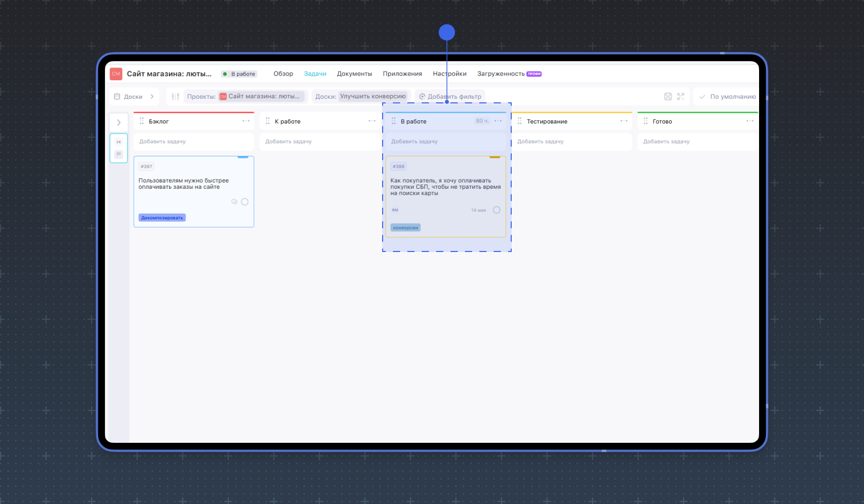864x504 pixels.
Task: Click the flag icon in left sidebar
Action: click(x=119, y=154)
